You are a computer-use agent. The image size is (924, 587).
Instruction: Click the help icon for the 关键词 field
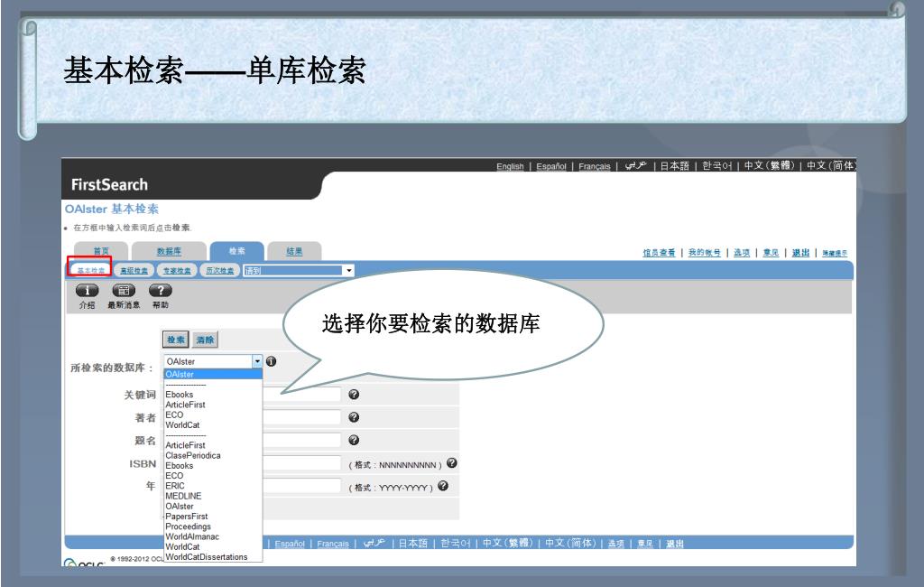click(354, 394)
